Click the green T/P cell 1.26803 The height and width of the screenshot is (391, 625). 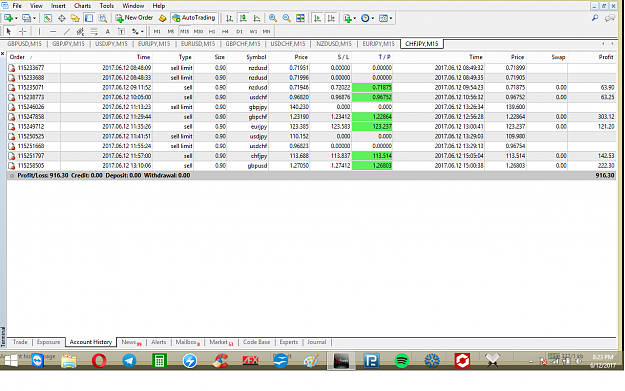click(372, 166)
